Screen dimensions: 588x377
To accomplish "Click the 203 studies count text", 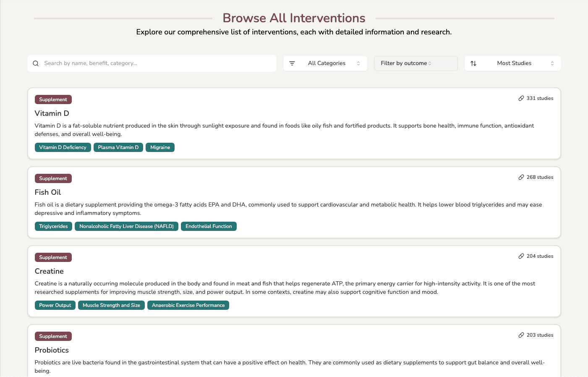I will click(x=540, y=335).
